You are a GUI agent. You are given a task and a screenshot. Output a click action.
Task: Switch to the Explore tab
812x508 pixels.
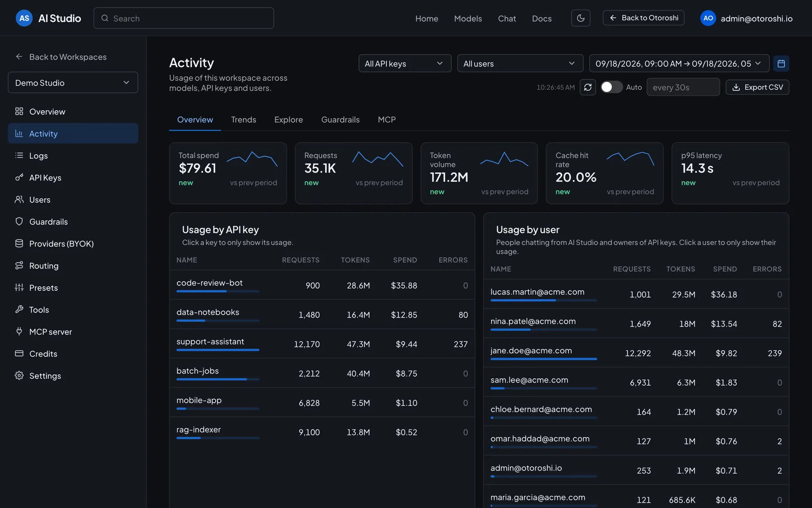289,120
